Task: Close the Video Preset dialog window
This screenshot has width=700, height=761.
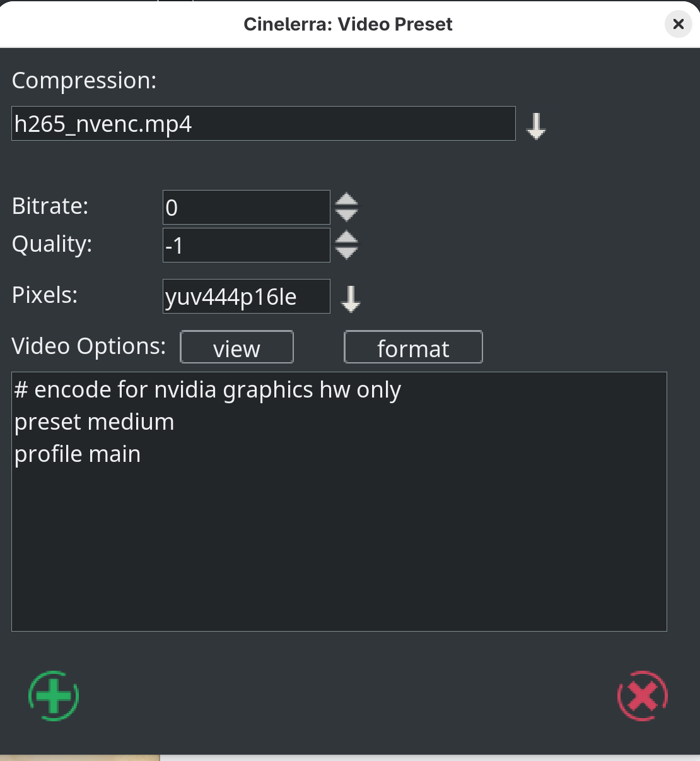Action: [678, 24]
